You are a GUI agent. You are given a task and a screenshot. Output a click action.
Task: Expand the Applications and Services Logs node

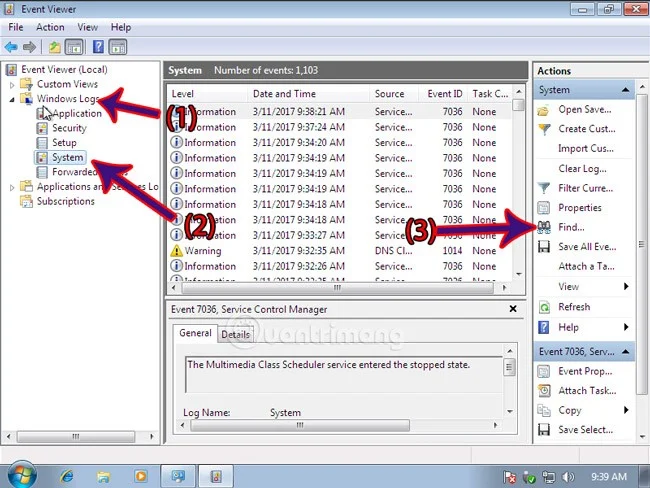click(12, 187)
